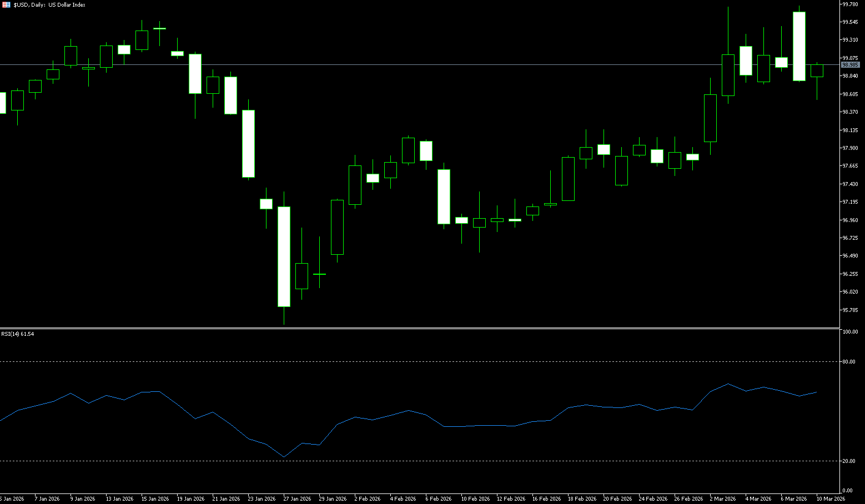Click the RSI(14) 61.54 indicator label
The height and width of the screenshot is (504, 865).
[x=18, y=334]
